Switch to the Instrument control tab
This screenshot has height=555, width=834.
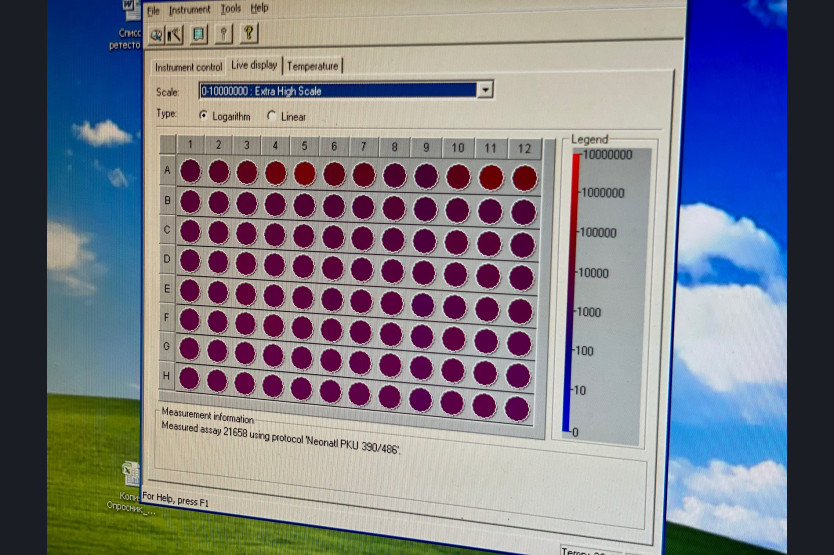point(188,67)
